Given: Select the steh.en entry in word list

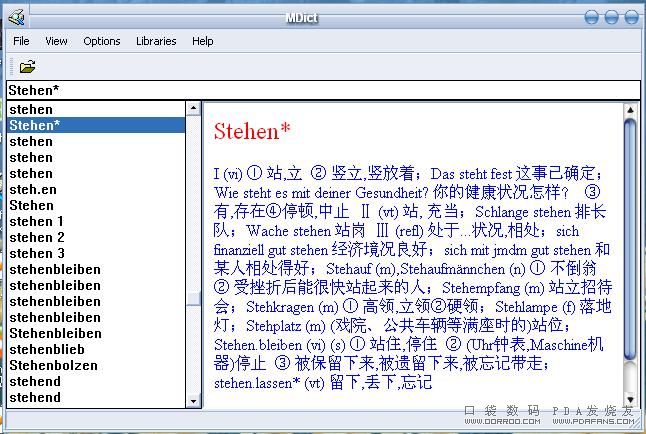Looking at the screenshot, I should pos(96,190).
